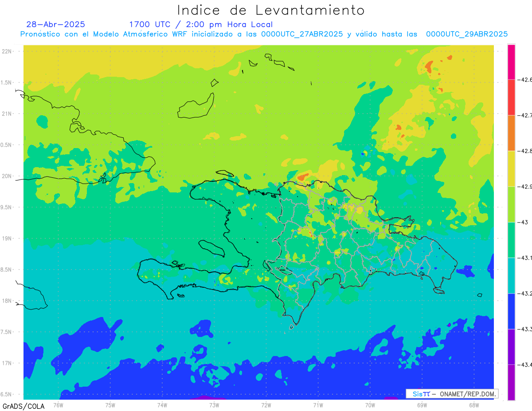Image resolution: width=532 pixels, height=411 pixels.
Task: Click the '17N' latitude label
Action: pos(7,363)
